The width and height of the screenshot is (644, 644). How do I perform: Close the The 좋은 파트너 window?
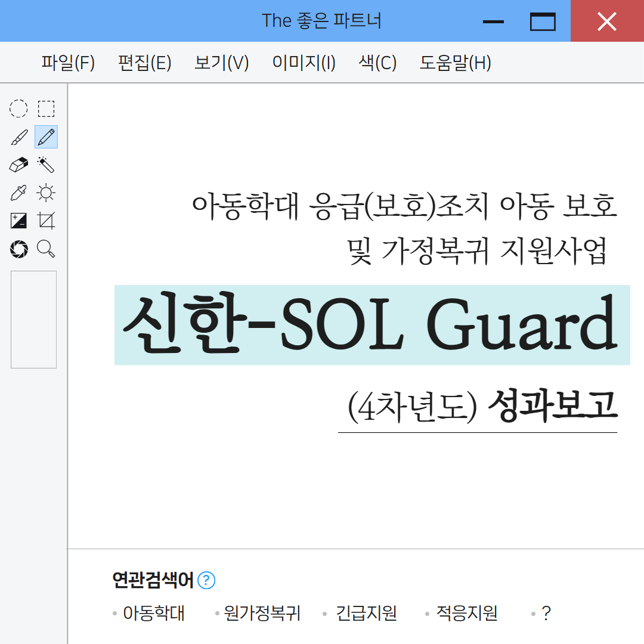607,21
